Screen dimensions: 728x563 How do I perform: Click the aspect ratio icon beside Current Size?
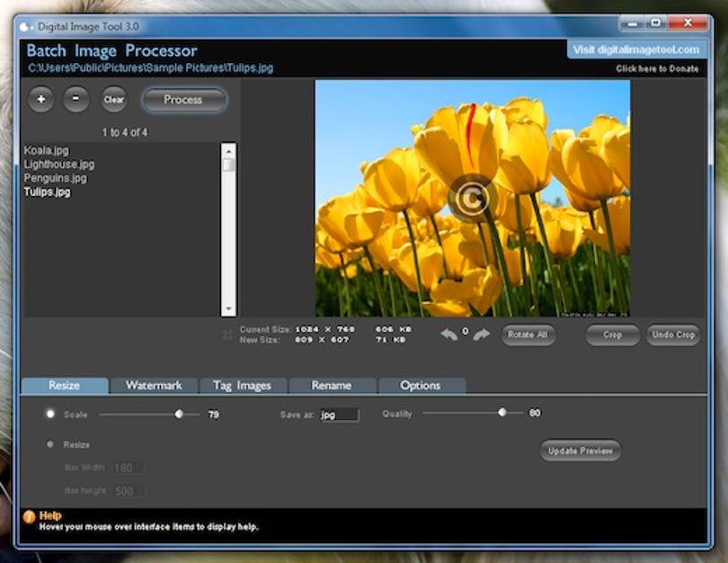(227, 335)
